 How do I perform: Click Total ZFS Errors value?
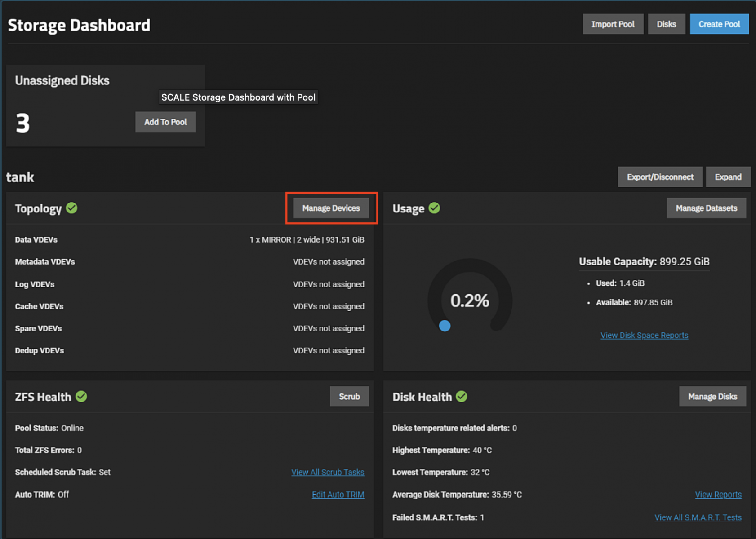[x=80, y=450]
